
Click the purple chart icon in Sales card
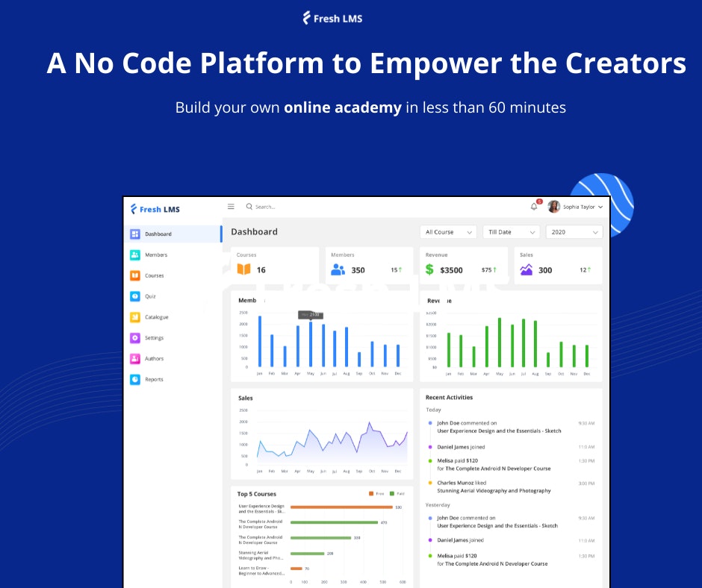526,269
